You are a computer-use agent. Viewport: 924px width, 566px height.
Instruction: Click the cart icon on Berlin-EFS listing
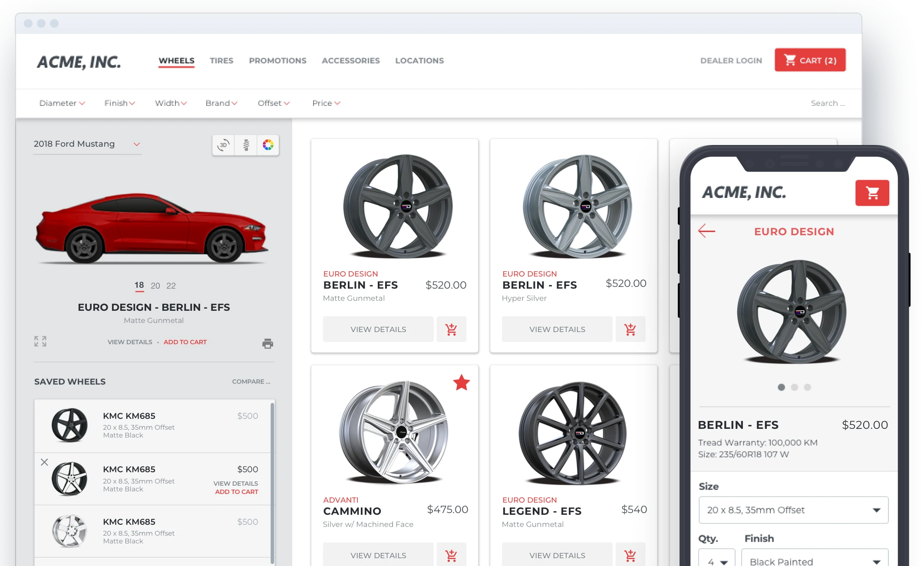coord(452,329)
